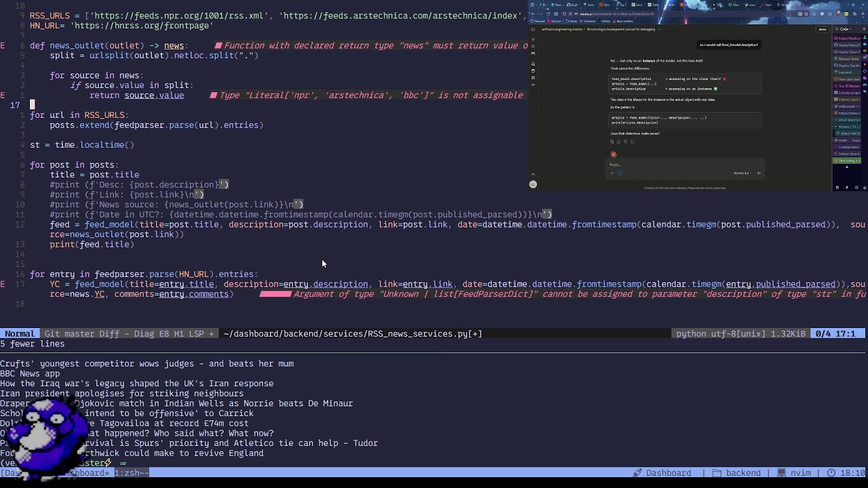Select the error sign beside line 17 YC assignment
Image resolution: width=868 pixels, height=488 pixels.
3,284
